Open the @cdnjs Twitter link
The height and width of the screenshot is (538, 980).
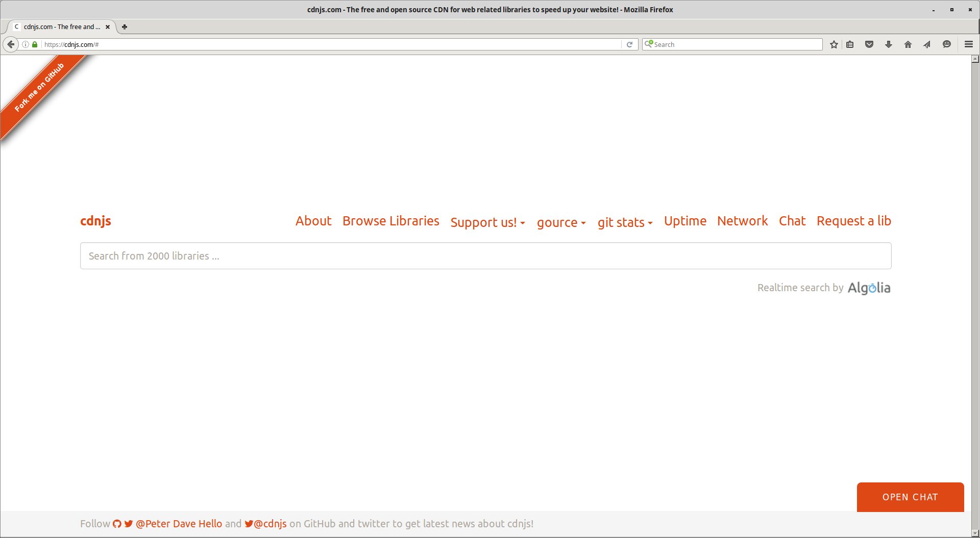click(x=271, y=524)
